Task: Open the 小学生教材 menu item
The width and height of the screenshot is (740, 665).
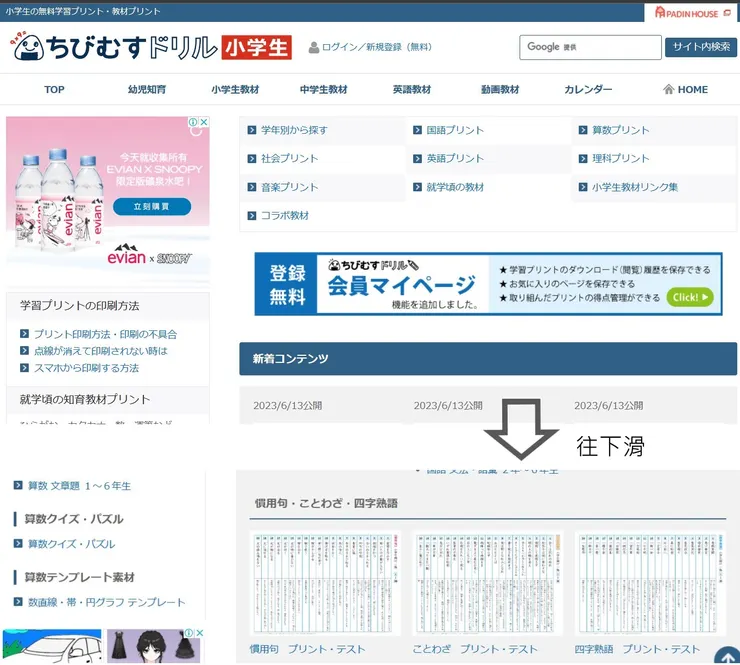Action: [x=235, y=89]
